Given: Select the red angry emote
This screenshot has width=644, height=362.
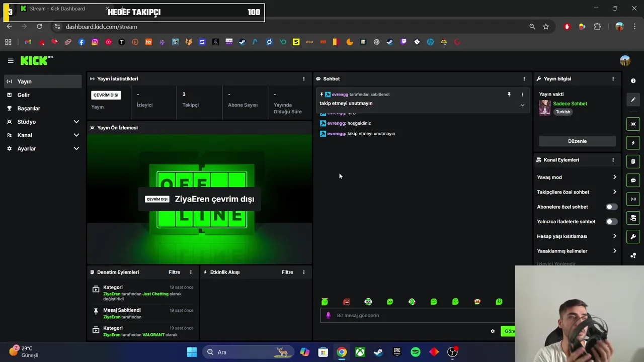Looking at the screenshot, I should [x=346, y=302].
